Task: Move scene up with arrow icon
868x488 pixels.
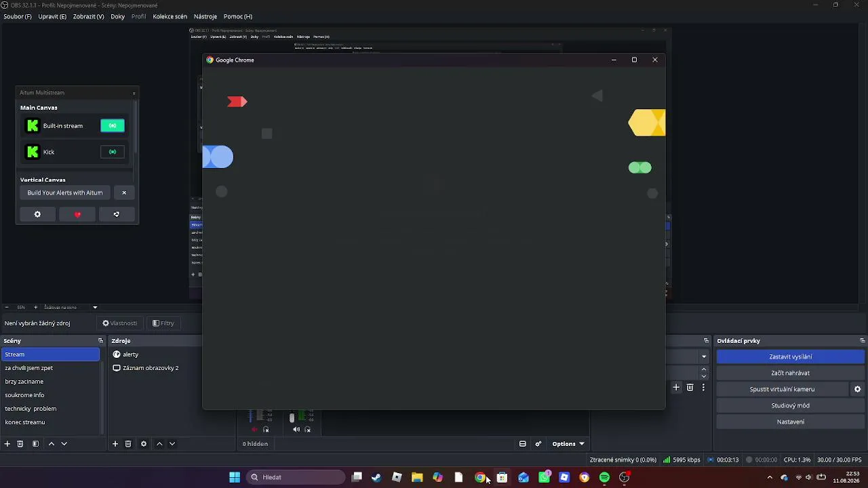Action: pyautogui.click(x=51, y=444)
